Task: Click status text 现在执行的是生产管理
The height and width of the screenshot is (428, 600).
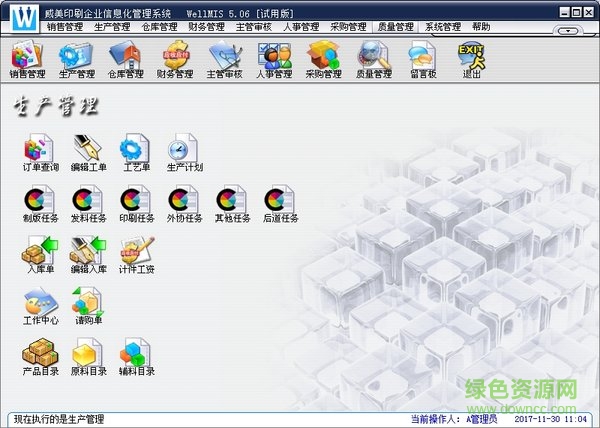Action: click(x=59, y=419)
